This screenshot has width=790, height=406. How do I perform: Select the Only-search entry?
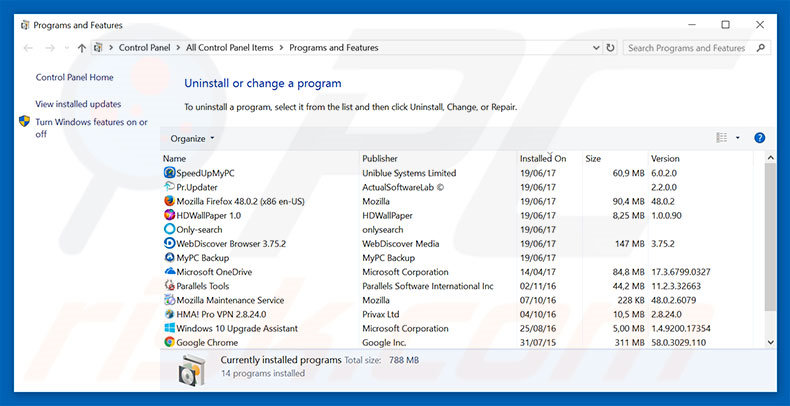(199, 229)
